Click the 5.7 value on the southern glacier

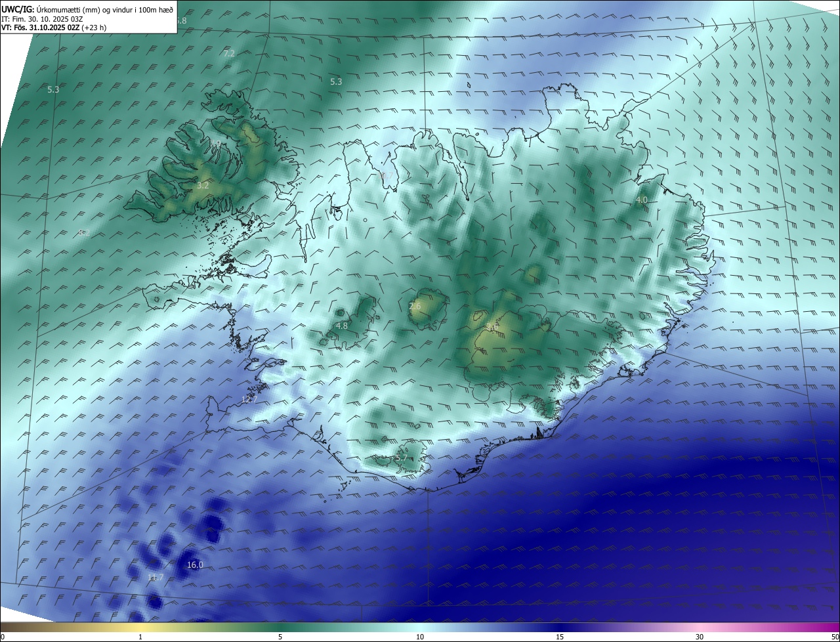(402, 458)
